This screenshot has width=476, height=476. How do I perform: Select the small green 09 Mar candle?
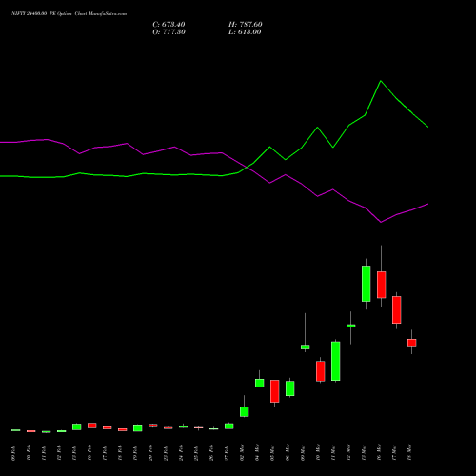click(305, 347)
